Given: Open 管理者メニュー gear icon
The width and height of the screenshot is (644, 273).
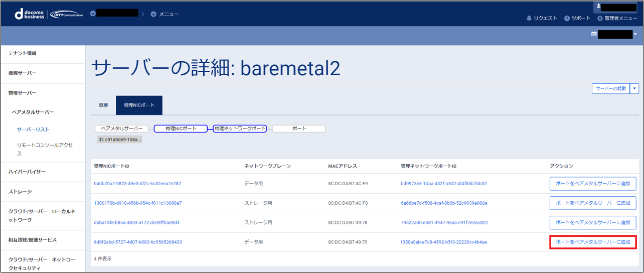Looking at the screenshot, I should click(x=600, y=18).
